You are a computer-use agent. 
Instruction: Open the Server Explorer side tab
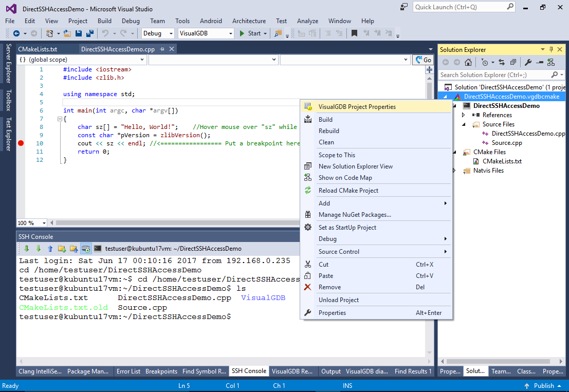coord(8,63)
